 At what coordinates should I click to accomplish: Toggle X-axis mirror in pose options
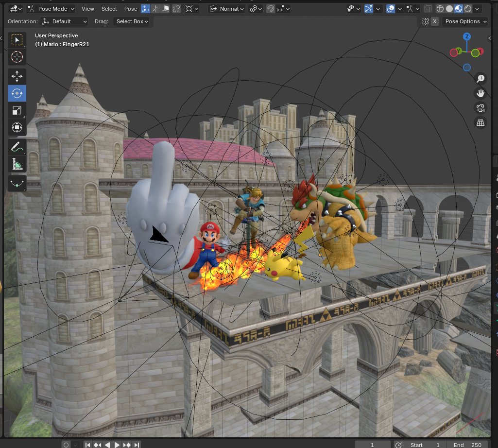tap(435, 21)
